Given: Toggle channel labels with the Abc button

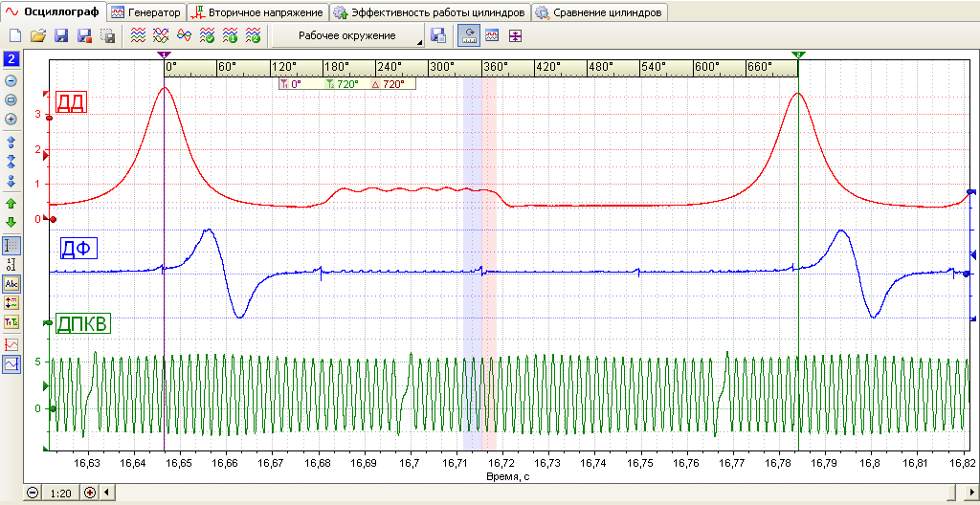Looking at the screenshot, I should click(x=11, y=284).
